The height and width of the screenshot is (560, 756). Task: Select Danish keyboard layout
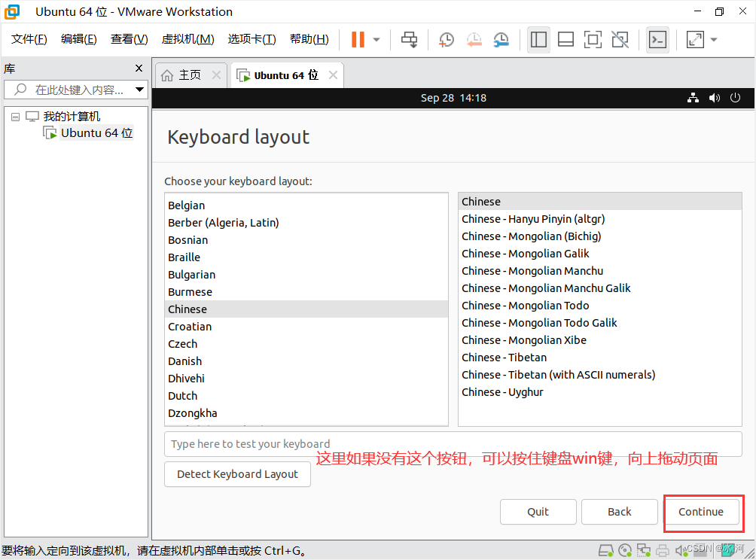coord(306,361)
